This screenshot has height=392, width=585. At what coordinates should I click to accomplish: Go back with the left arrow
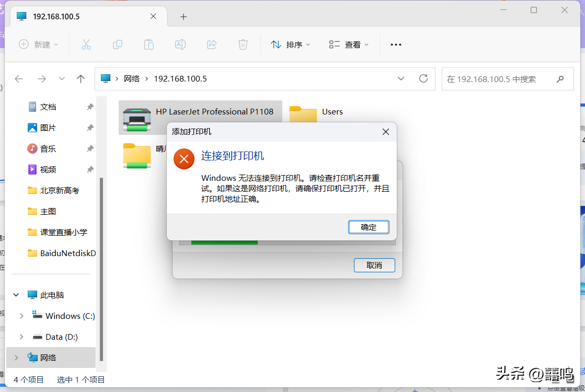click(19, 79)
